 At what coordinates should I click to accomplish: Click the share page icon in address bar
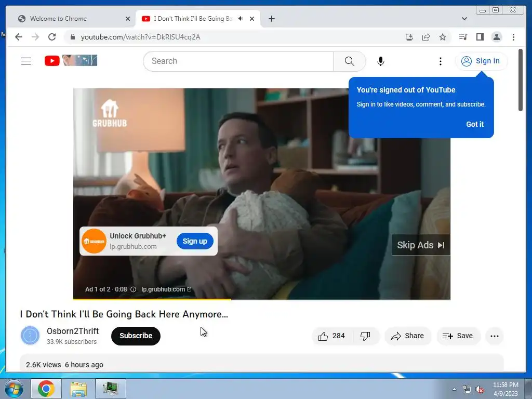point(426,37)
